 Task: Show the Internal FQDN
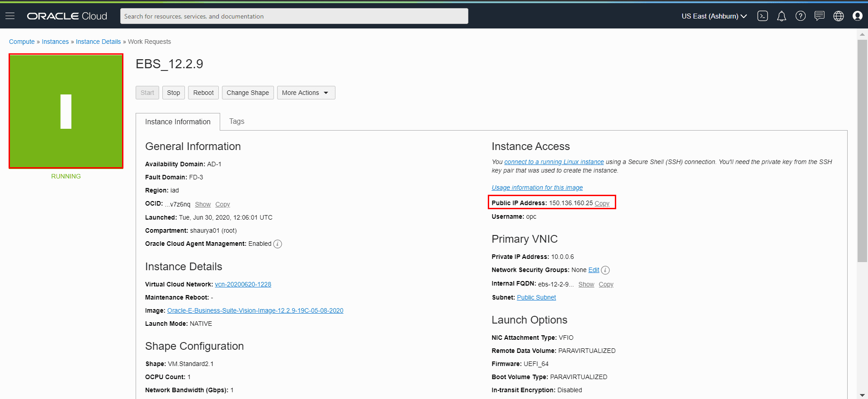click(x=586, y=284)
